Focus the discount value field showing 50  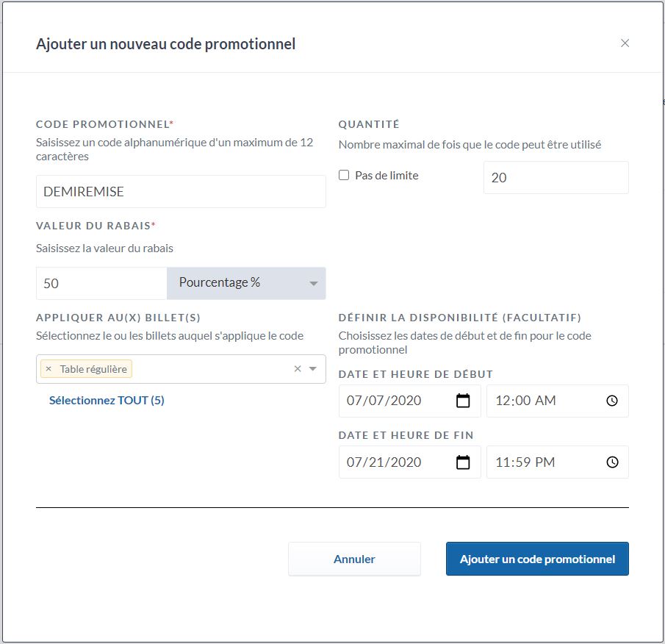[x=101, y=283]
